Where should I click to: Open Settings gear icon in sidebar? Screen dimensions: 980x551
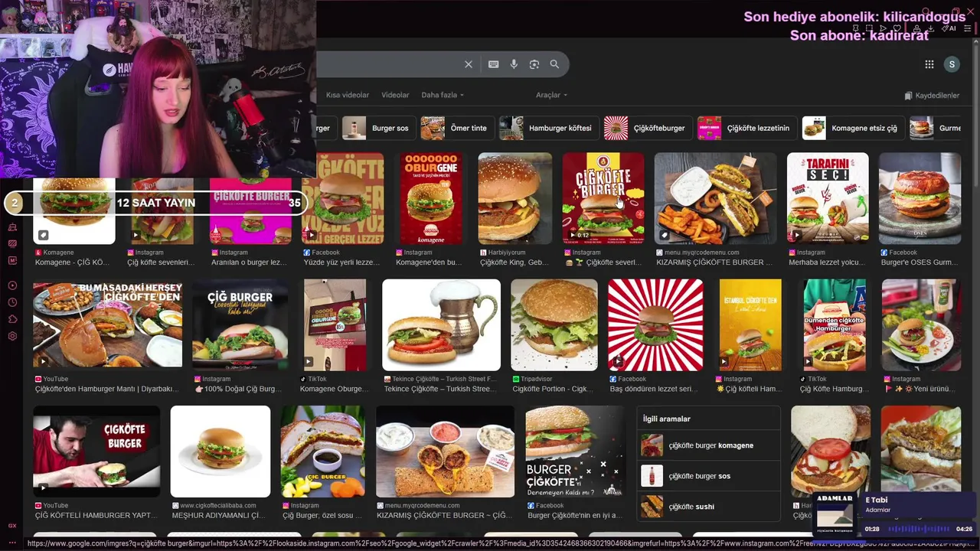pyautogui.click(x=12, y=336)
